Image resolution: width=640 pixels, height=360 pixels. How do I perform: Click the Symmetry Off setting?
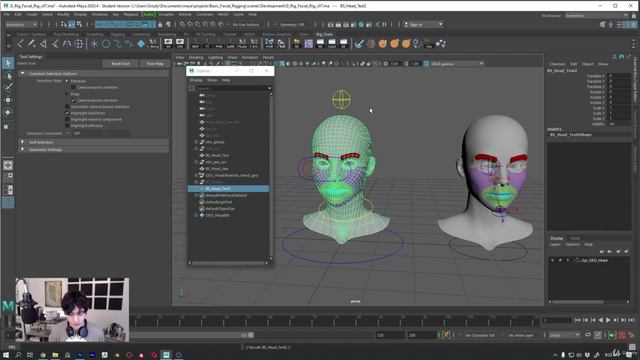[292, 24]
